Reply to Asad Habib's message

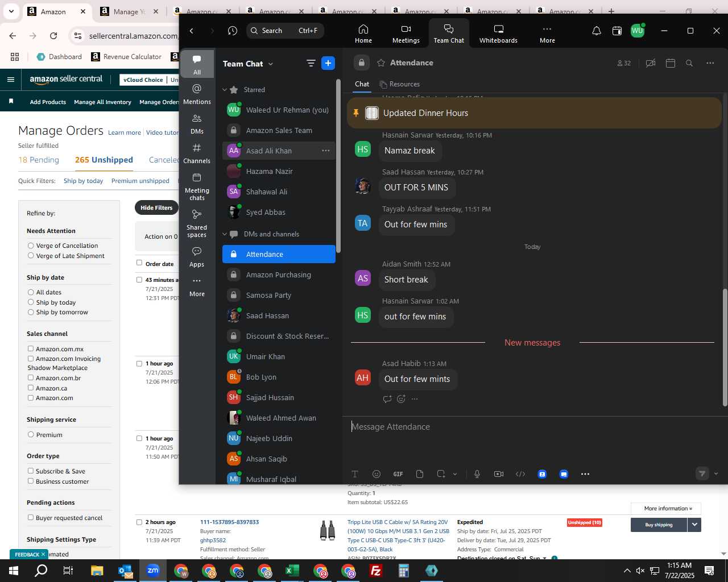(387, 399)
